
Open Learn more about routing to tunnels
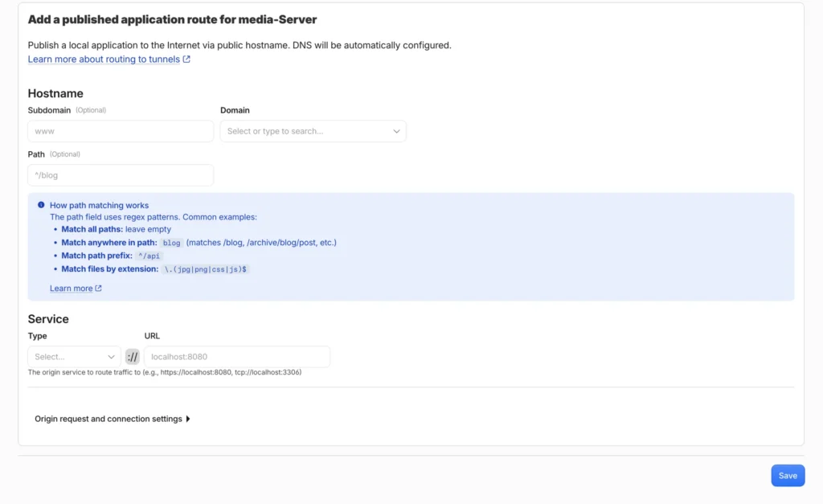pyautogui.click(x=104, y=59)
